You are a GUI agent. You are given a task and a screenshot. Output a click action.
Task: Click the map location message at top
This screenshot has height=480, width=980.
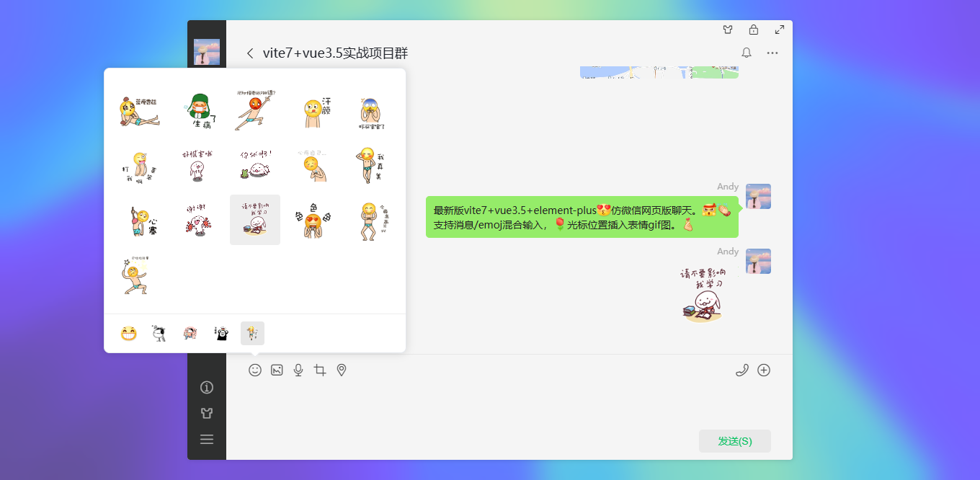point(659,72)
